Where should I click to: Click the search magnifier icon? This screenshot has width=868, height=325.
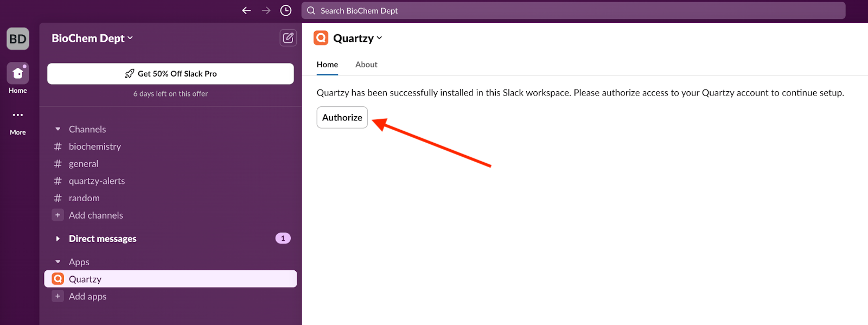311,10
